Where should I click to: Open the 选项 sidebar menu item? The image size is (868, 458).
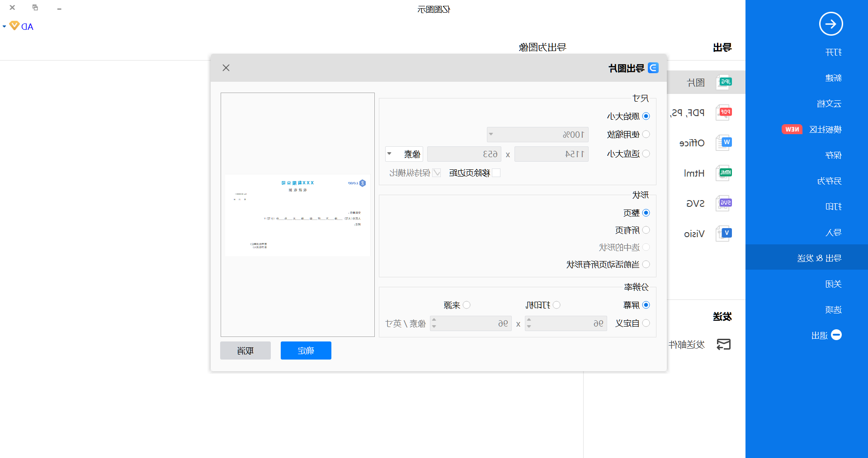coord(833,310)
